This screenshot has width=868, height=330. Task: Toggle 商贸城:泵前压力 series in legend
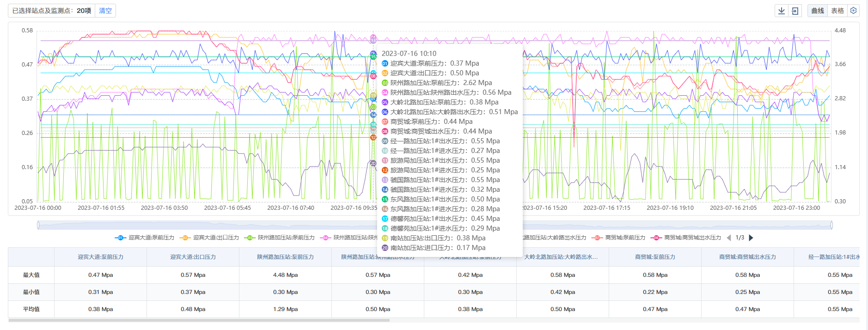[625, 238]
